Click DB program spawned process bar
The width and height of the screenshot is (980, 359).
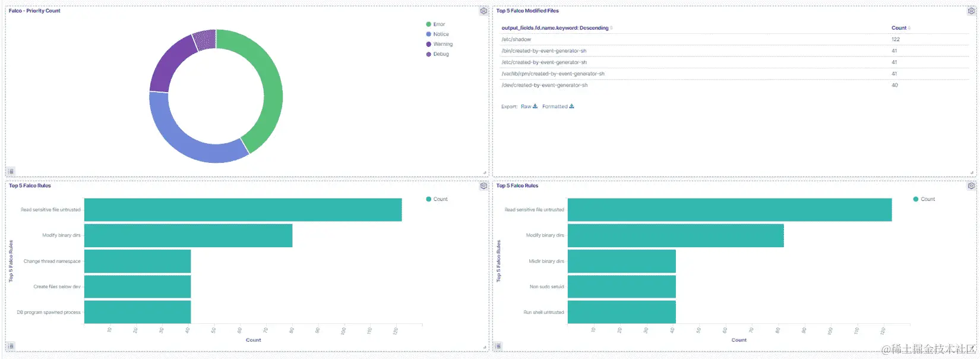(137, 312)
